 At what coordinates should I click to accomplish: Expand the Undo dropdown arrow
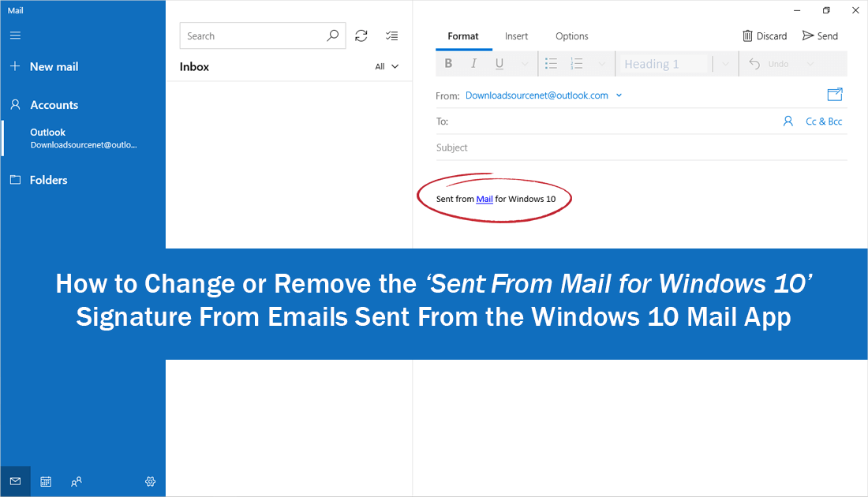pos(810,64)
